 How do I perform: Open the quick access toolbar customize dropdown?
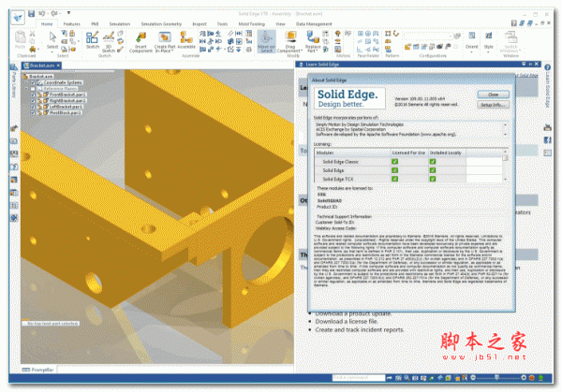[68, 13]
